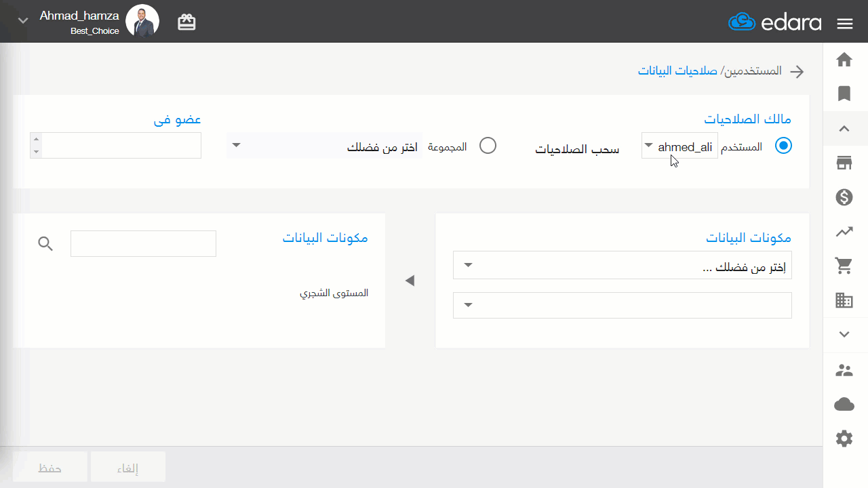The width and height of the screenshot is (868, 488).
Task: Open the store icon in sidebar
Action: (x=844, y=163)
